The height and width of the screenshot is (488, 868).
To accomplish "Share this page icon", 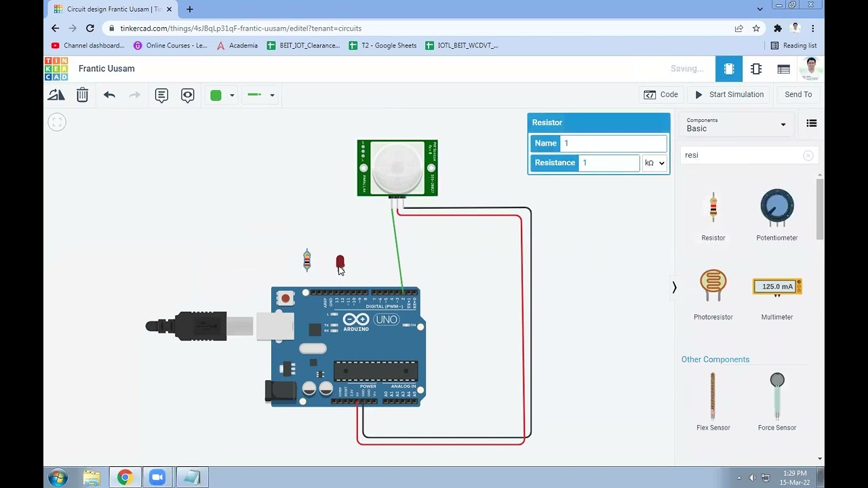I will tap(738, 28).
